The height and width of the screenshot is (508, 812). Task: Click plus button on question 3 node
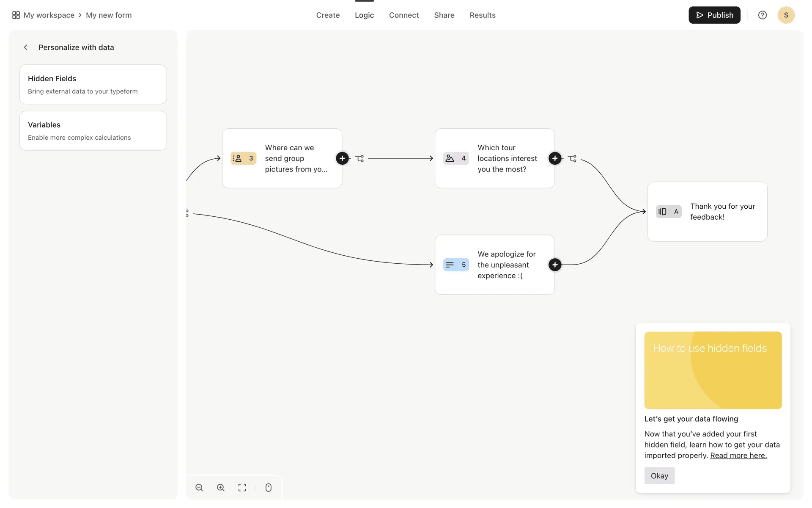click(342, 158)
